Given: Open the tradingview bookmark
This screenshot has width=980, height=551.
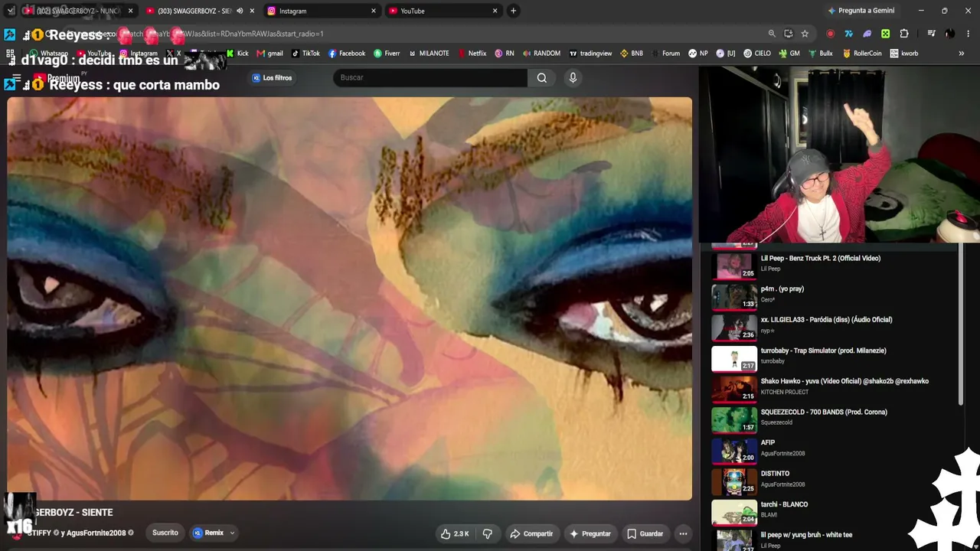Looking at the screenshot, I should tap(590, 54).
